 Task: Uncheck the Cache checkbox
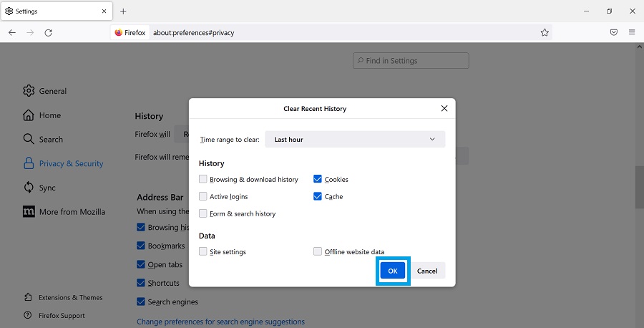[x=318, y=196]
